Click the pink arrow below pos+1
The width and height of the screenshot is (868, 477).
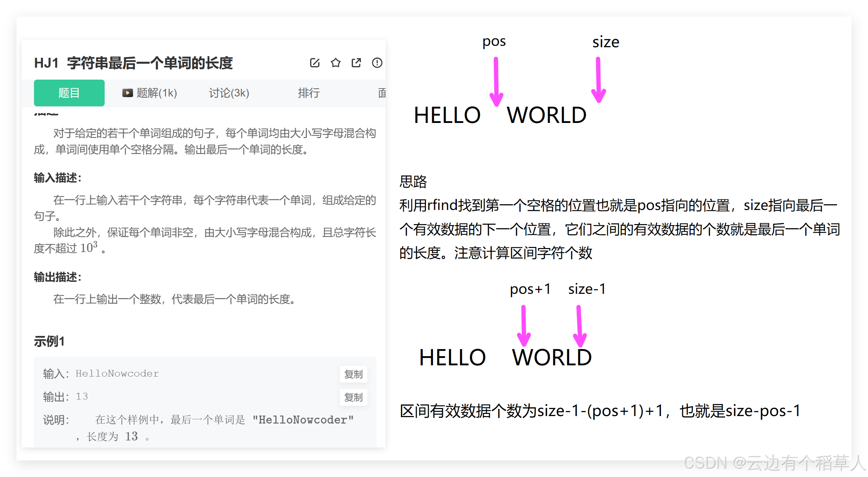coord(524,325)
